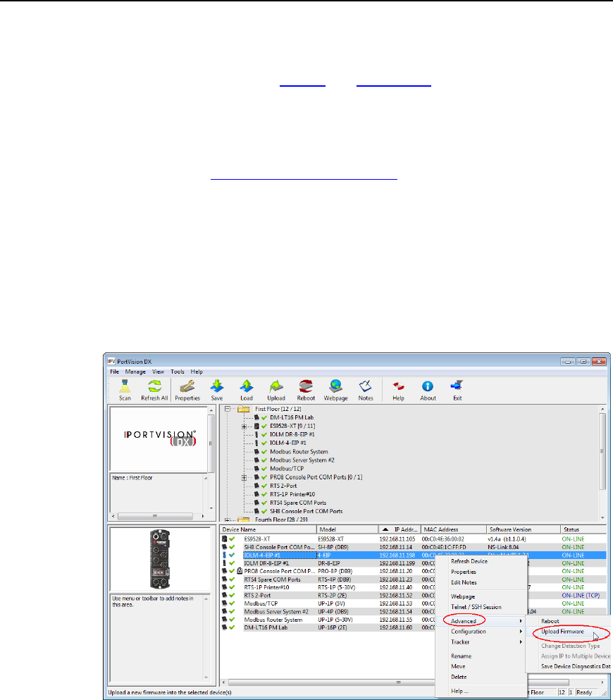Viewport: 613px width, 700px height.
Task: Choose Properties in the context menu
Action: click(x=481, y=572)
